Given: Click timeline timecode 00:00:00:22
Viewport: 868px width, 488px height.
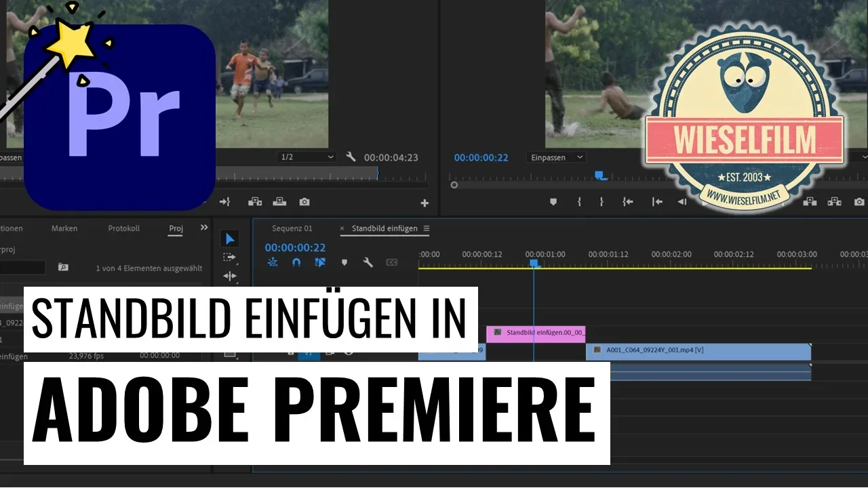Looking at the screenshot, I should [295, 248].
